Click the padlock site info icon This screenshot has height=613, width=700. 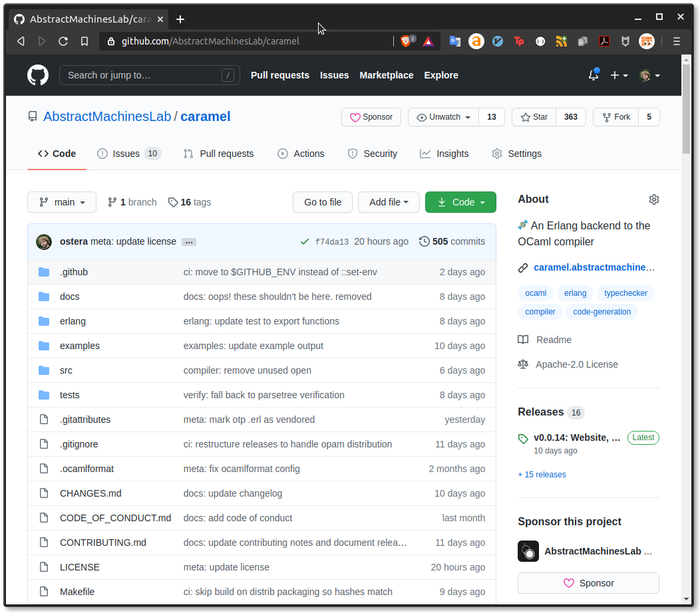pyautogui.click(x=111, y=41)
